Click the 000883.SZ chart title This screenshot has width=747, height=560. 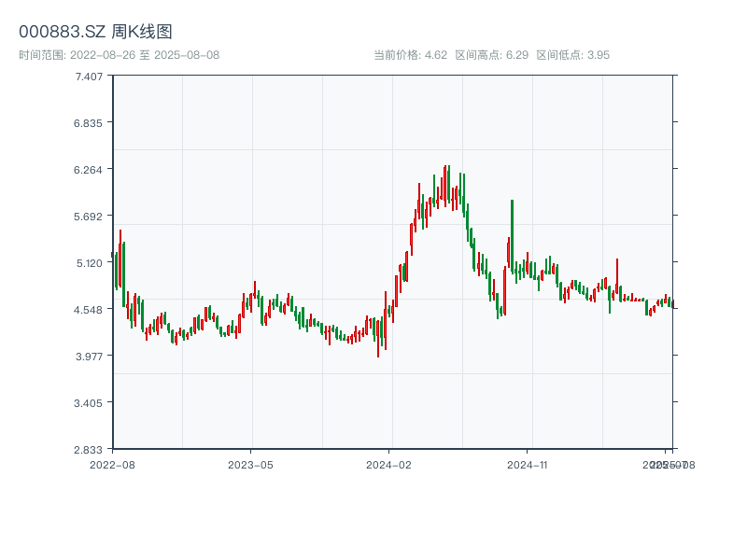[x=95, y=33]
